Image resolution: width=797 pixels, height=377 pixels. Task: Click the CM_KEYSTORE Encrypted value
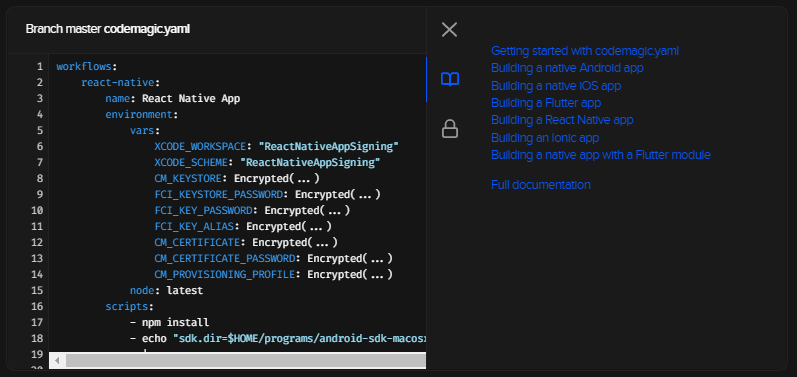(x=277, y=178)
